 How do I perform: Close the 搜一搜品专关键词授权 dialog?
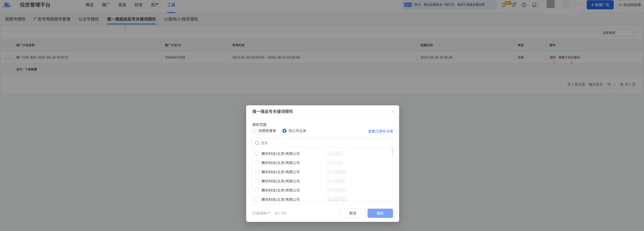392,112
